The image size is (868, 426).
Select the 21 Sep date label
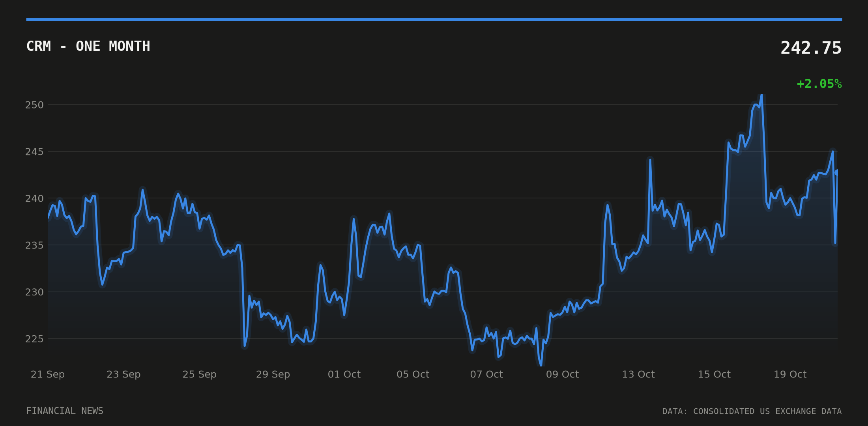pyautogui.click(x=48, y=374)
